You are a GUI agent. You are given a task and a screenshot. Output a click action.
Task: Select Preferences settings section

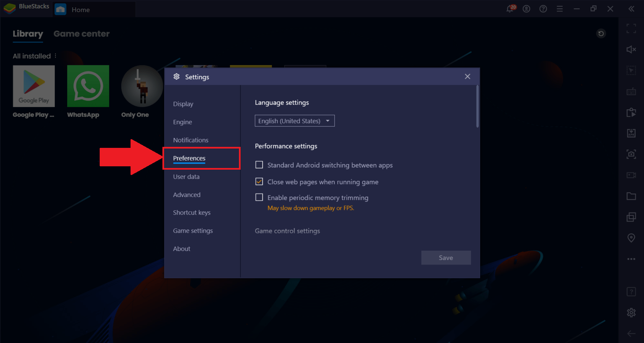coord(189,158)
